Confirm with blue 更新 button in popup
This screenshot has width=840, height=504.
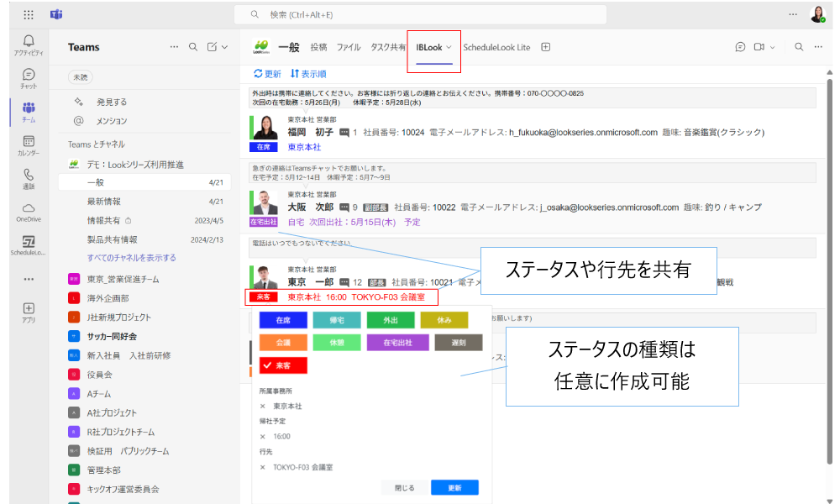coord(454,488)
